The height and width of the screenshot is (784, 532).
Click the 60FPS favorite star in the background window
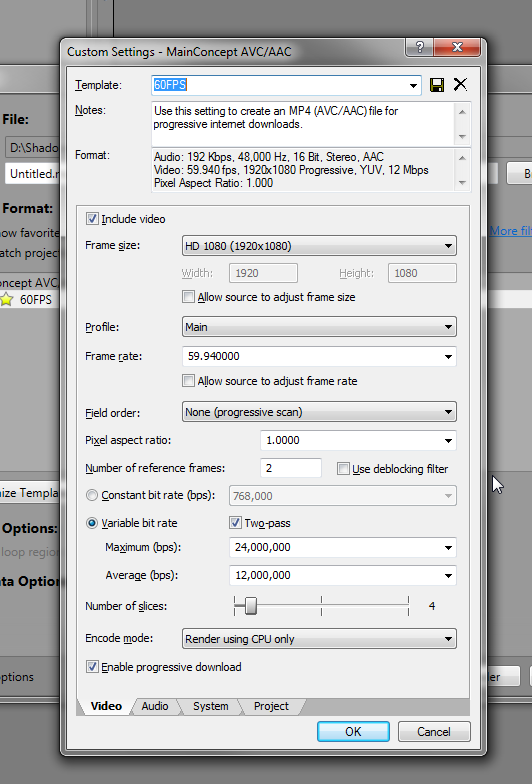point(6,300)
